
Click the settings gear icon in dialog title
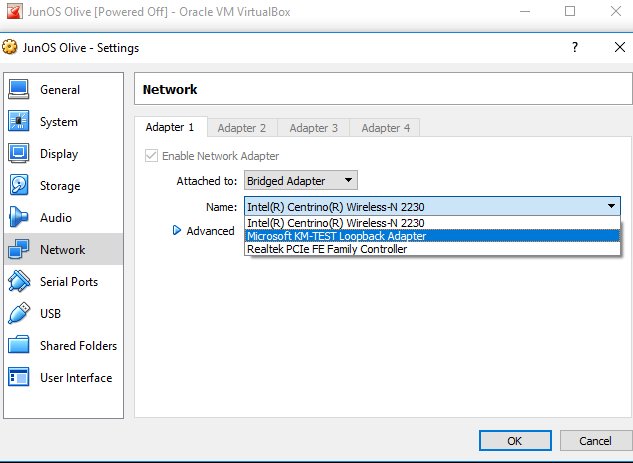point(10,47)
